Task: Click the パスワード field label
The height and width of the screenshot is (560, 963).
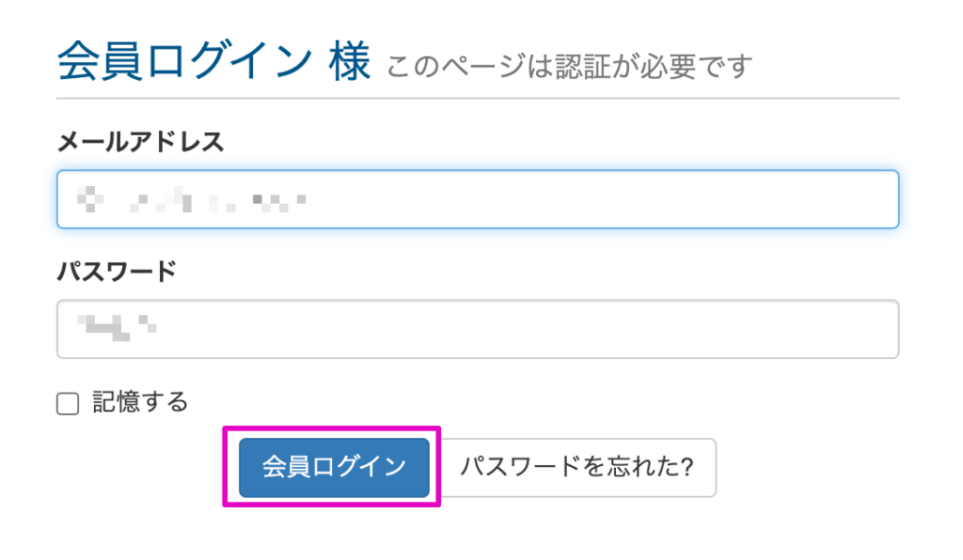Action: [117, 272]
